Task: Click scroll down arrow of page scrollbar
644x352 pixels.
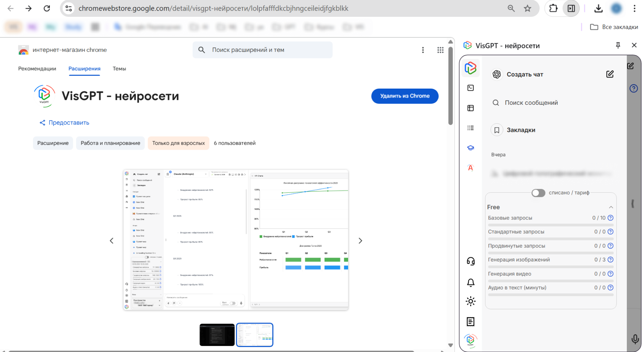Action: (x=450, y=345)
